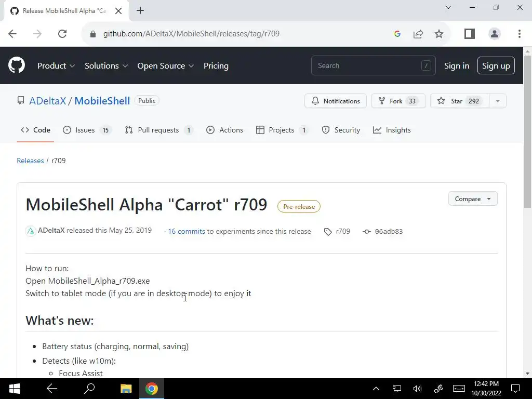This screenshot has height=399, width=532.
Task: Click the Sign in link
Action: (x=457, y=65)
